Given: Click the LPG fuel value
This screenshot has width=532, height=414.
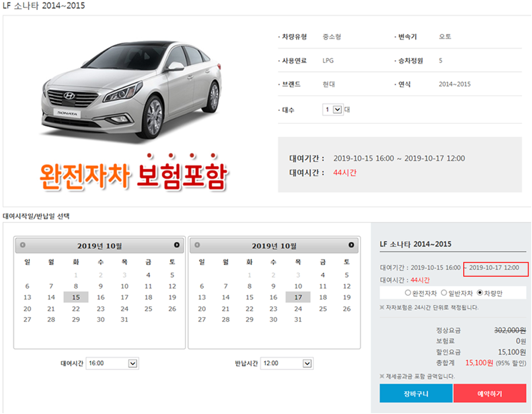Looking at the screenshot, I should click(328, 61).
